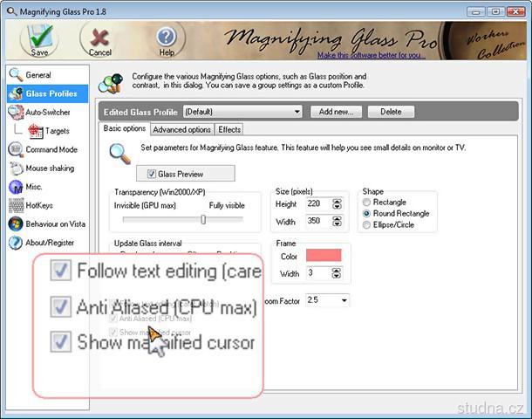Select the Behaviour on Vista label
532x419 pixels.
(x=56, y=224)
